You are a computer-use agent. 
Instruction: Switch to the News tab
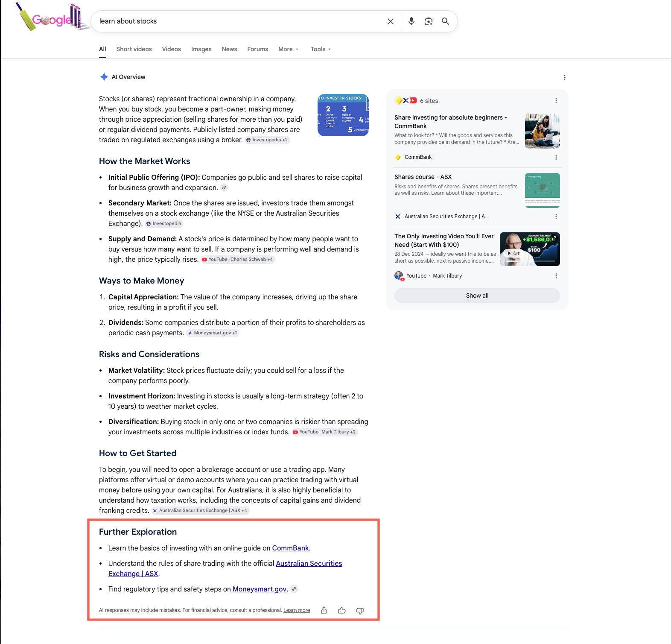[229, 49]
